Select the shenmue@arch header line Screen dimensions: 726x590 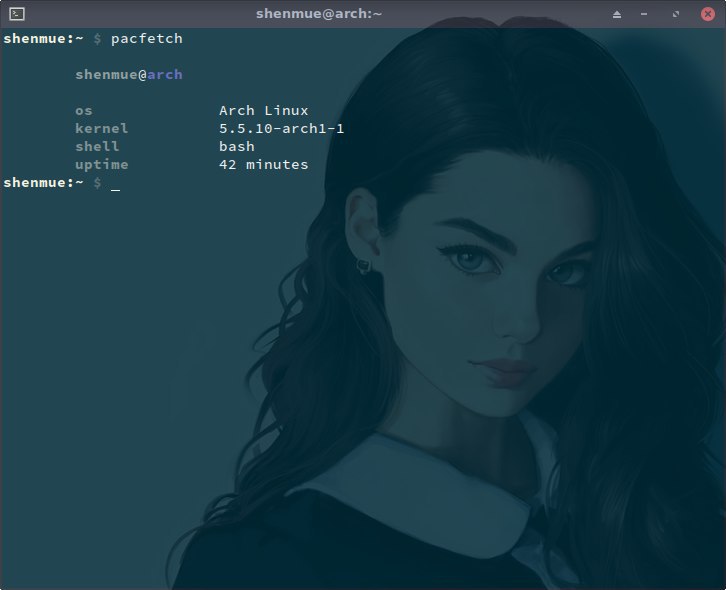pos(129,75)
